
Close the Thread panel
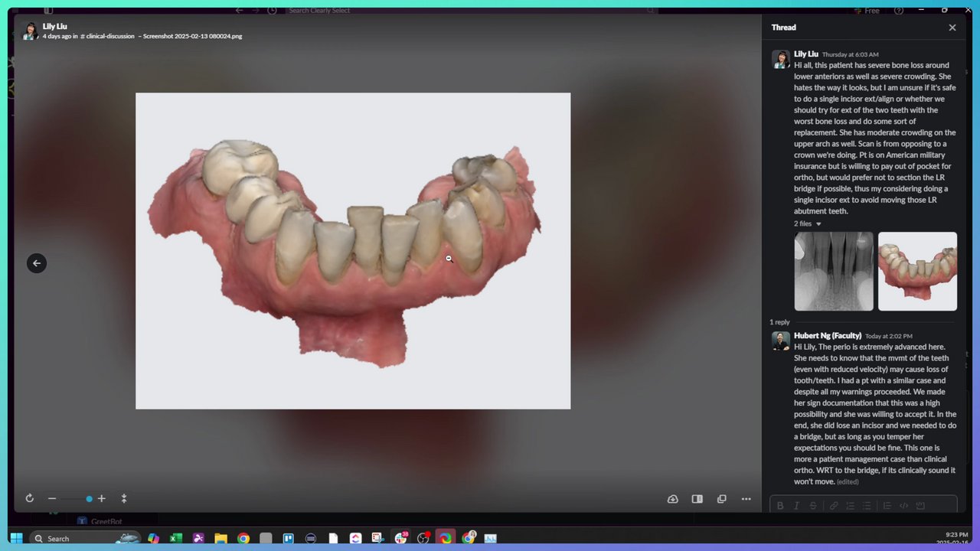pyautogui.click(x=952, y=28)
